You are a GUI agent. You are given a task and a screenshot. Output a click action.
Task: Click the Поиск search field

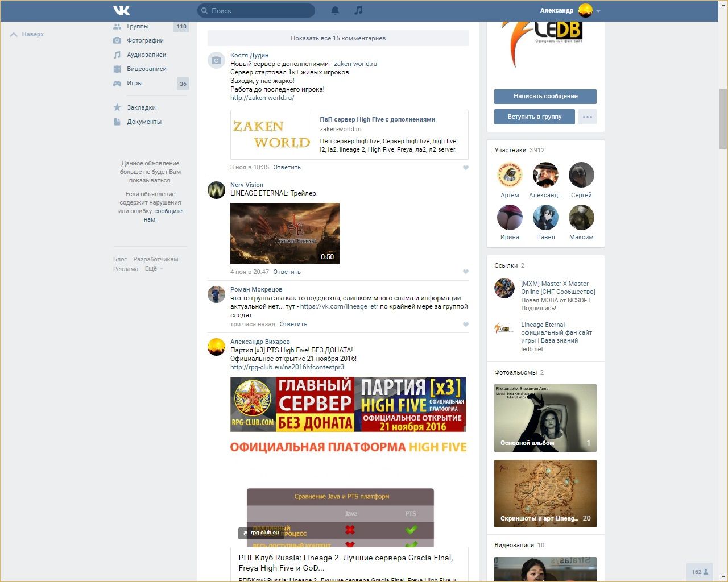[x=257, y=10]
